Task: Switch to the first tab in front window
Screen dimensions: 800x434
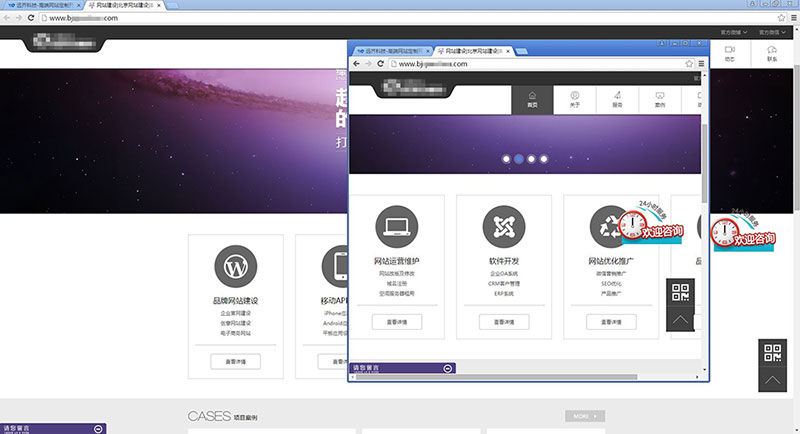Action: (x=393, y=51)
